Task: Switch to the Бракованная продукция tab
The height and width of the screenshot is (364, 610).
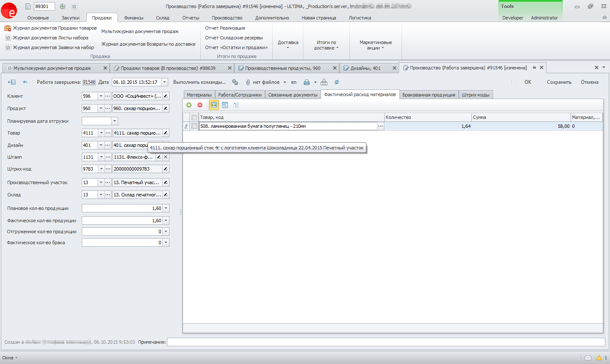Action: click(429, 95)
